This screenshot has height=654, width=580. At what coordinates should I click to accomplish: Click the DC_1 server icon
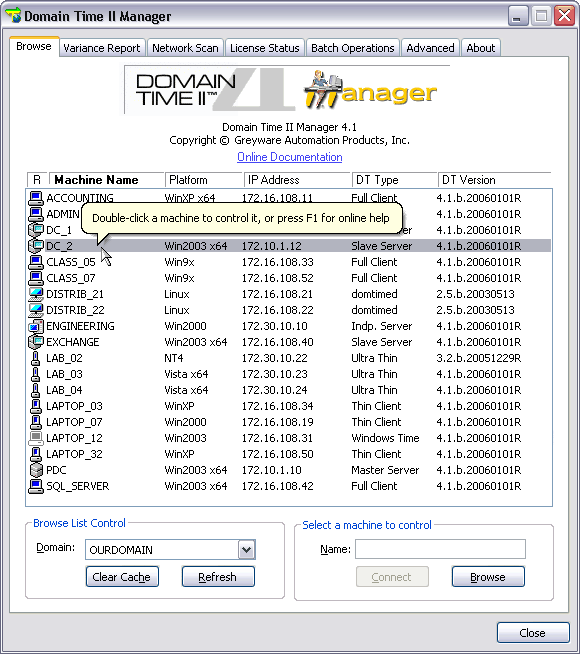point(36,230)
